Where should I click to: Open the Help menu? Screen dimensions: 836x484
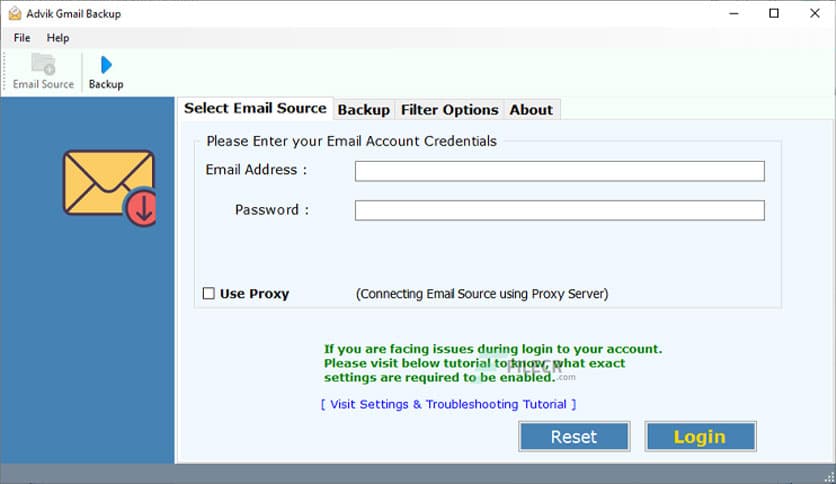(x=58, y=38)
